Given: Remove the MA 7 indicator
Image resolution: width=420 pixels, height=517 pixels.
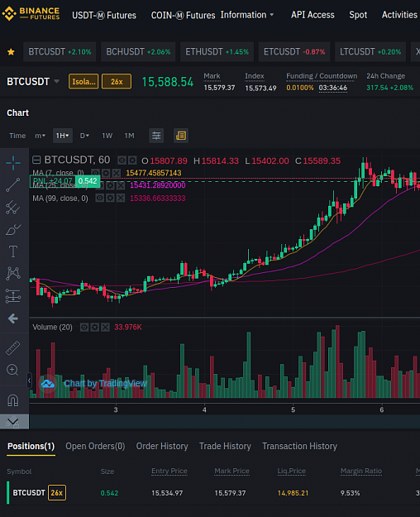Looking at the screenshot, I should (x=116, y=173).
